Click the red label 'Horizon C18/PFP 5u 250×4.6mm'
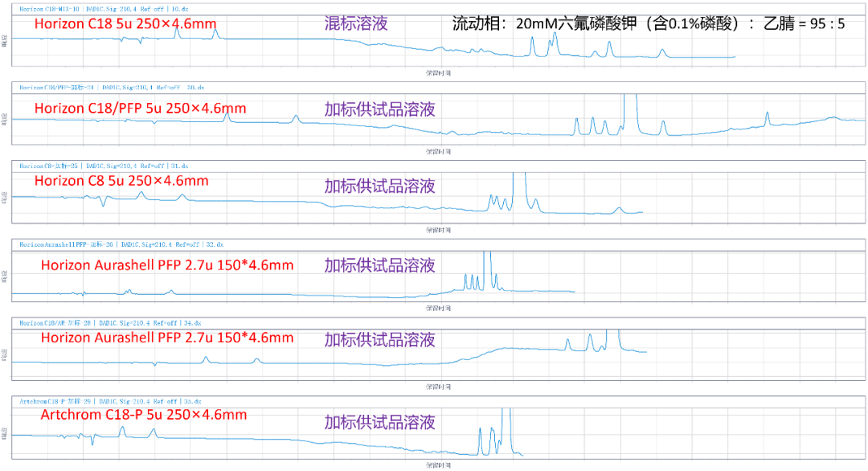Viewport: 868px width, 471px height. (140, 109)
